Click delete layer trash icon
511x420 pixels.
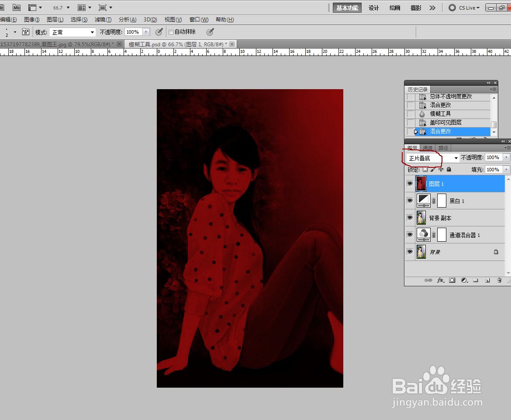[x=499, y=280]
